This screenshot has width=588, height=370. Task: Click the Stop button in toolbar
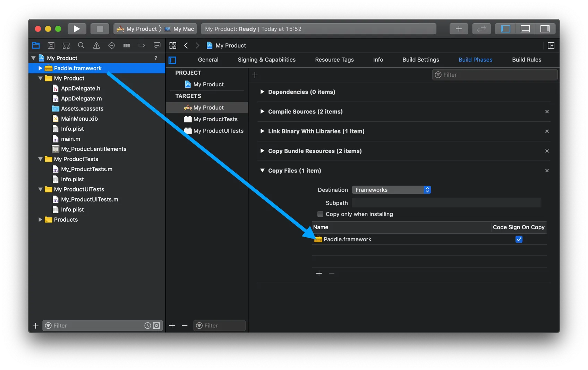100,29
